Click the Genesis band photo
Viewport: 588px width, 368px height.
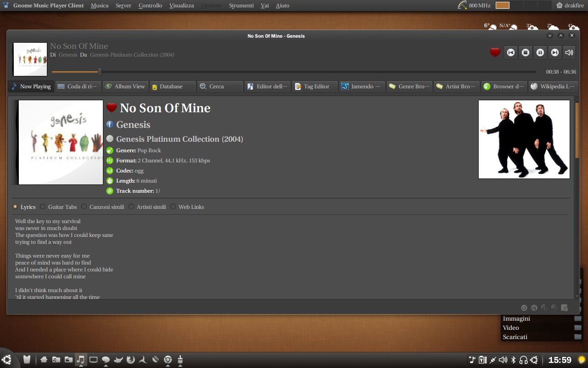524,139
